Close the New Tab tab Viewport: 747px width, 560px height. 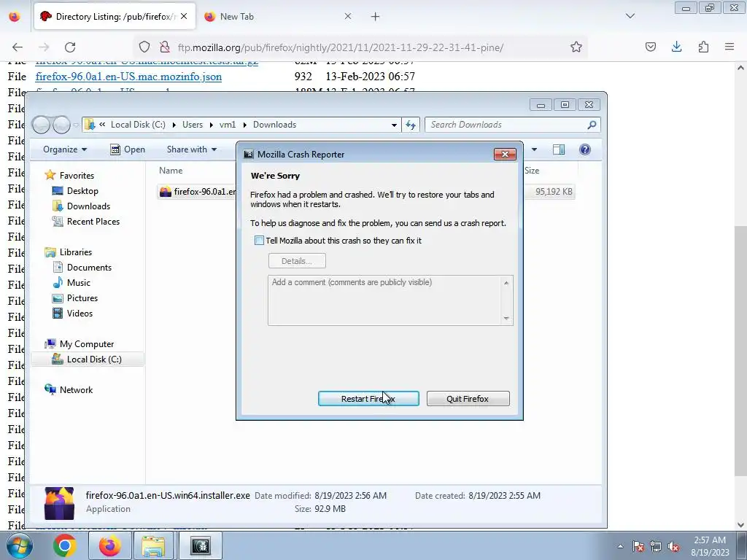pos(348,17)
